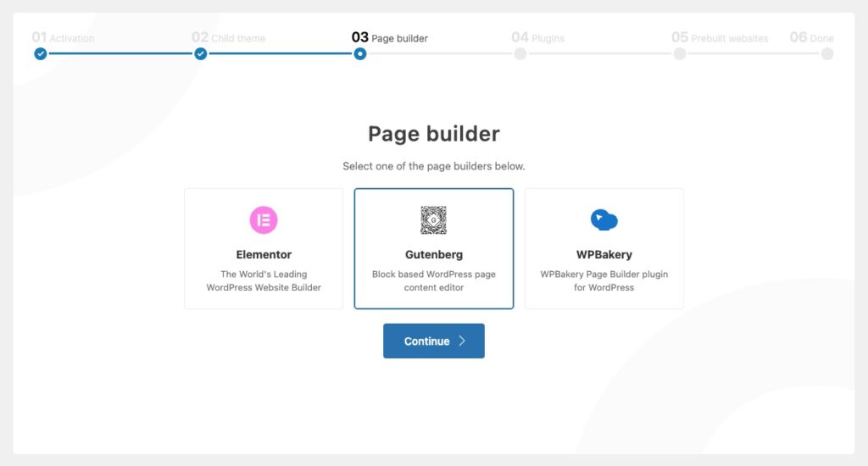Open the 01 Activation step label
Screen dimensions: 868x466
click(63, 37)
